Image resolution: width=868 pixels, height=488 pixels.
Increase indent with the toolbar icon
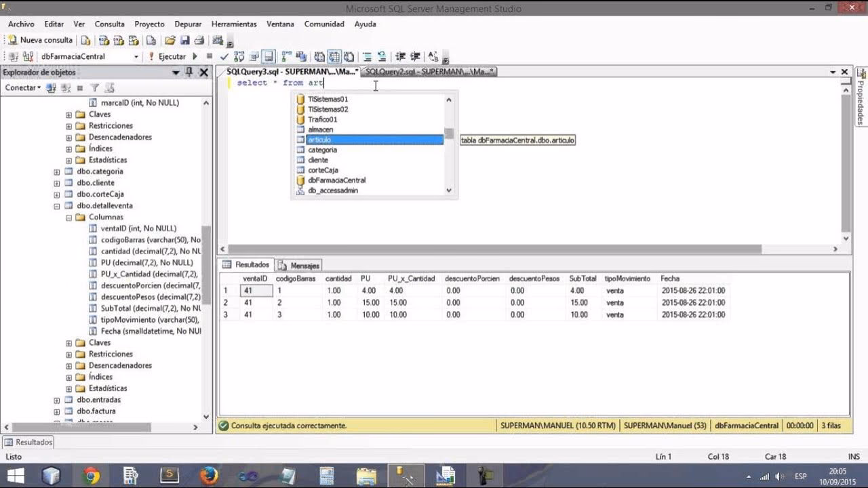[416, 56]
